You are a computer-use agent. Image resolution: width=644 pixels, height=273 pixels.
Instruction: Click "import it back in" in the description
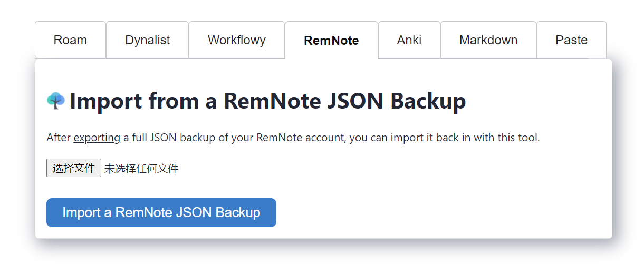418,138
